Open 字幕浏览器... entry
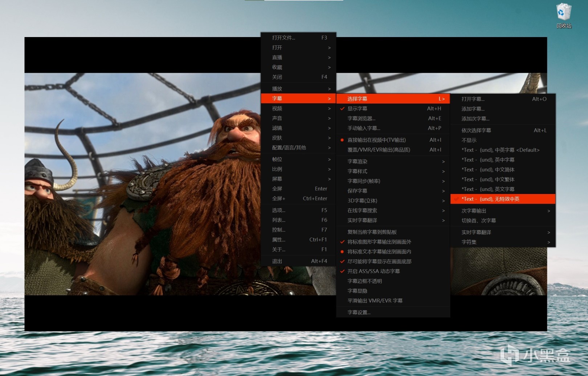The height and width of the screenshot is (376, 588). [393, 118]
